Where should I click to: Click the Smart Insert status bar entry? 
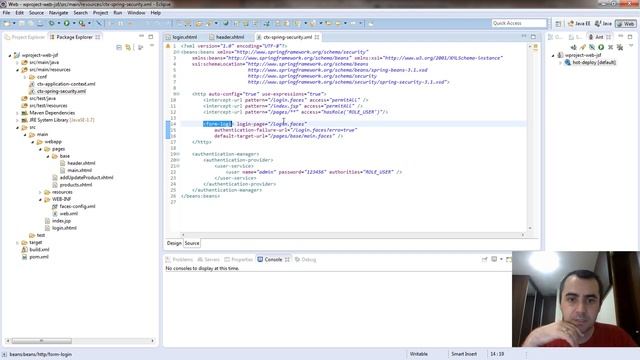click(464, 354)
